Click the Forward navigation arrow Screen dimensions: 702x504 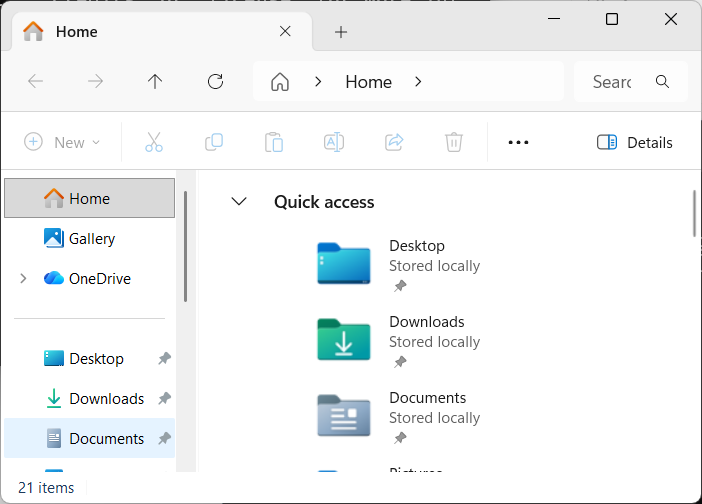click(x=95, y=81)
